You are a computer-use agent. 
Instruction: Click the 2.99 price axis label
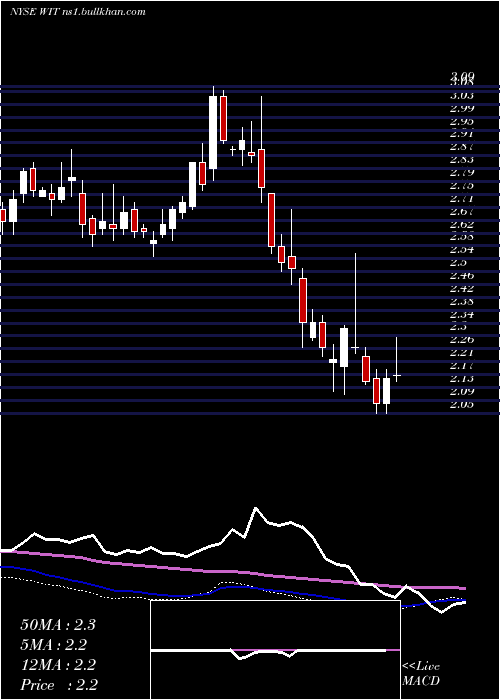coord(462,108)
